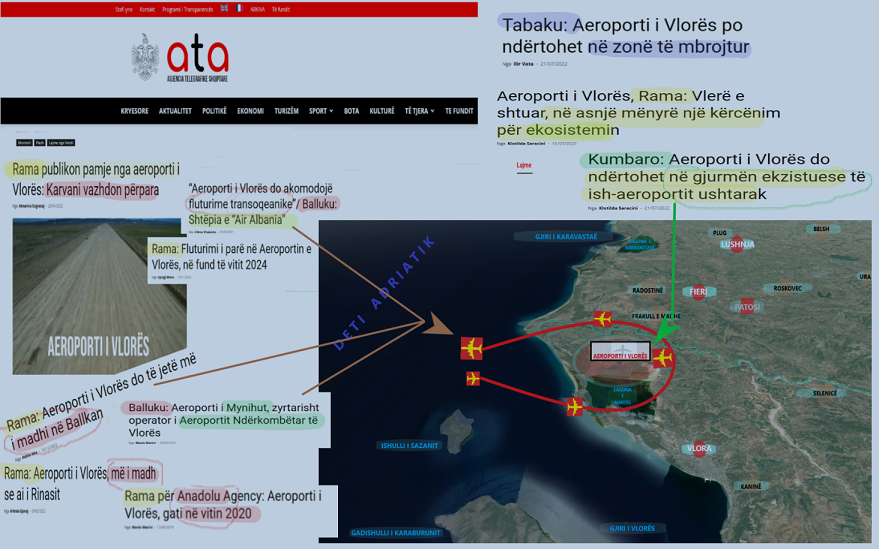Select the Lajme tab under the article
The width and height of the screenshot is (879, 549).
click(524, 165)
